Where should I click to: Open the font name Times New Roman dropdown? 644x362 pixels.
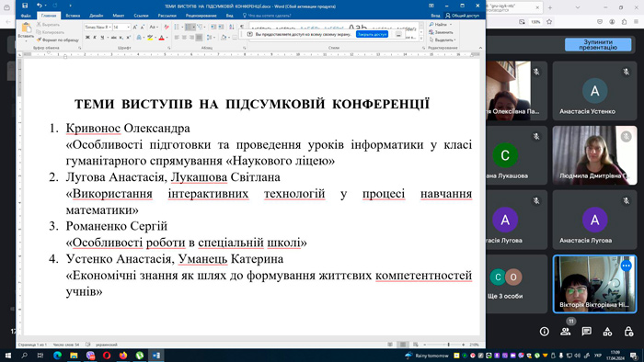pos(98,27)
